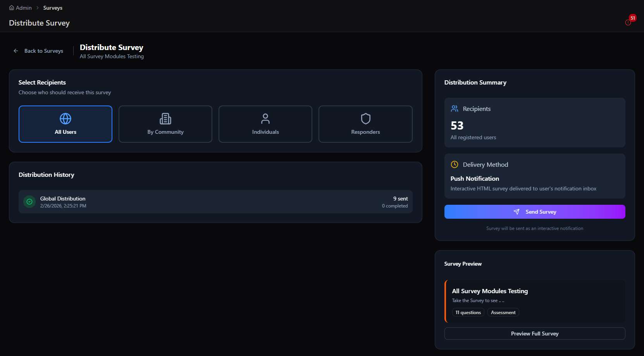Click the Assessment badge
This screenshot has width=644, height=356.
(503, 312)
